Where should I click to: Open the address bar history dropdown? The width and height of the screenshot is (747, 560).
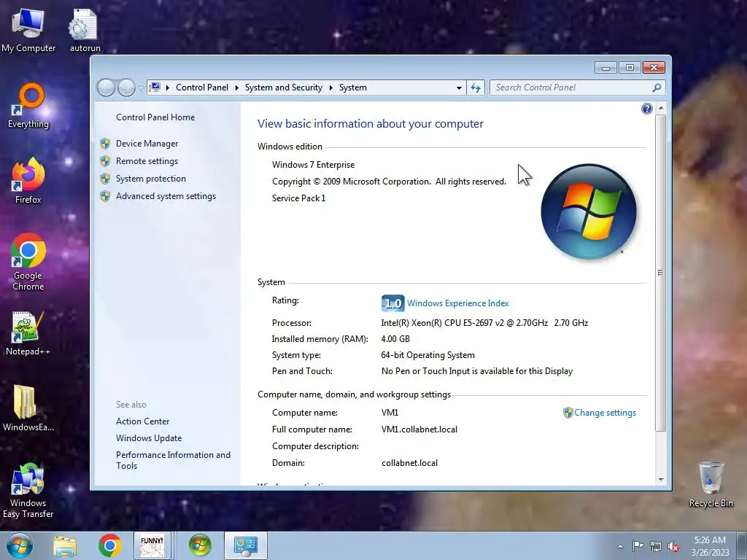459,87
